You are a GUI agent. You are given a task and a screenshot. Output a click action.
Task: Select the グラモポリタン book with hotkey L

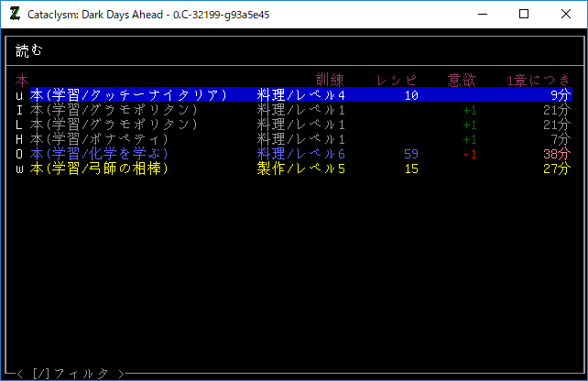coord(114,125)
